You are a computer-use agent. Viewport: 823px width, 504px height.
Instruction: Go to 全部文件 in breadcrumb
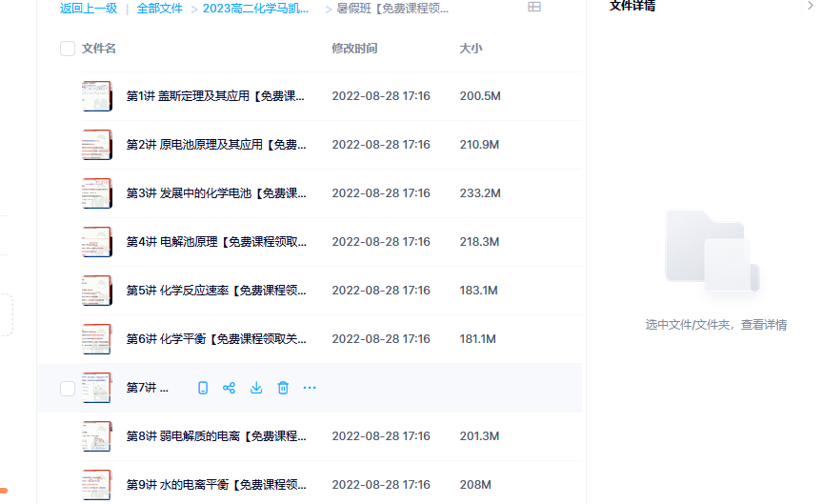click(159, 9)
